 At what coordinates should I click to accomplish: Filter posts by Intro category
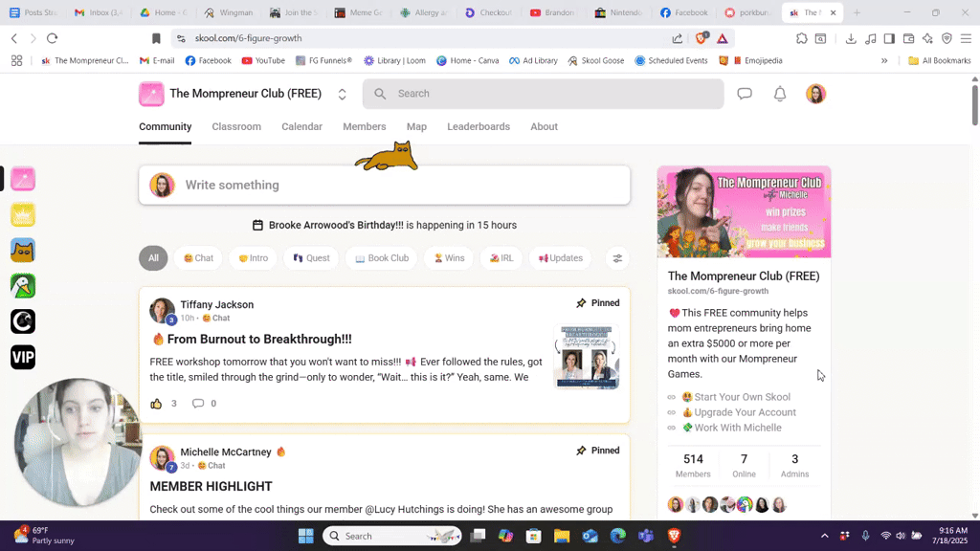point(253,258)
